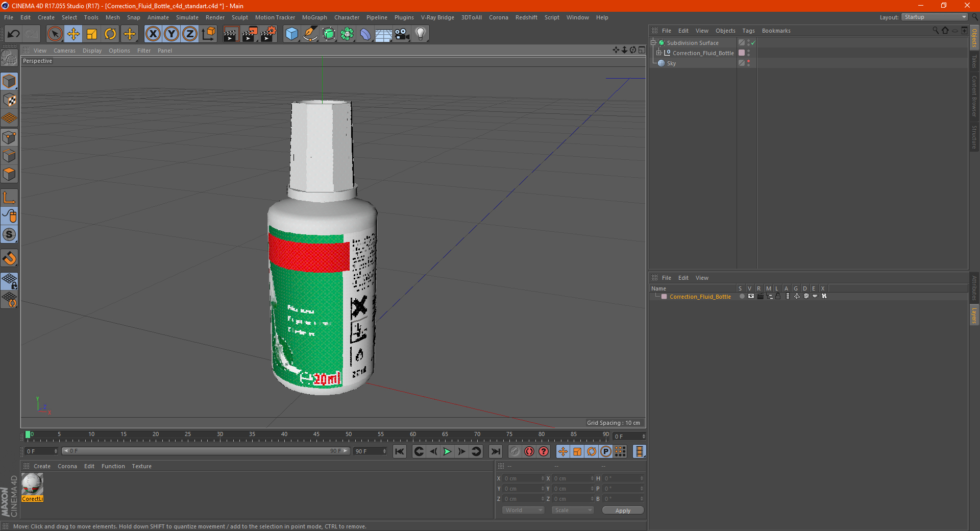The width and height of the screenshot is (980, 531).
Task: Play the animation forward
Action: pyautogui.click(x=447, y=451)
